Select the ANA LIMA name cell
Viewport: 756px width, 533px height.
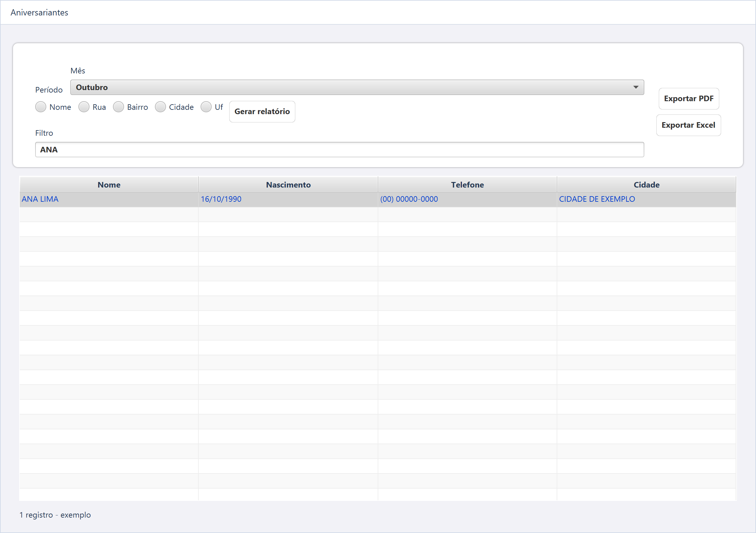click(109, 200)
